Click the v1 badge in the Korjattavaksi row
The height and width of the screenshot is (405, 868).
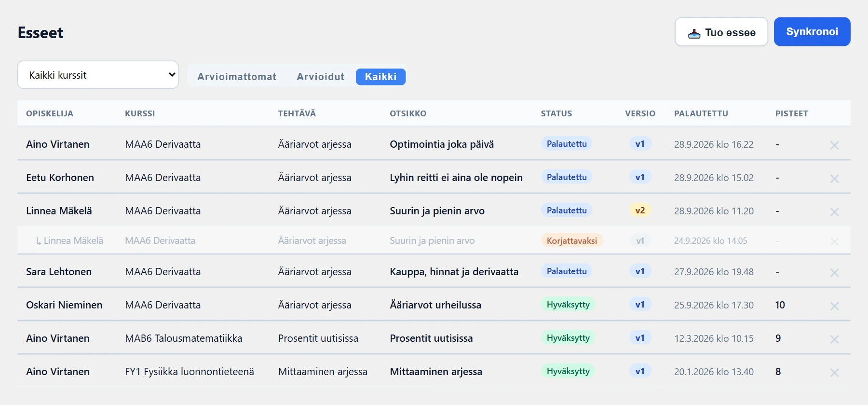(x=640, y=241)
